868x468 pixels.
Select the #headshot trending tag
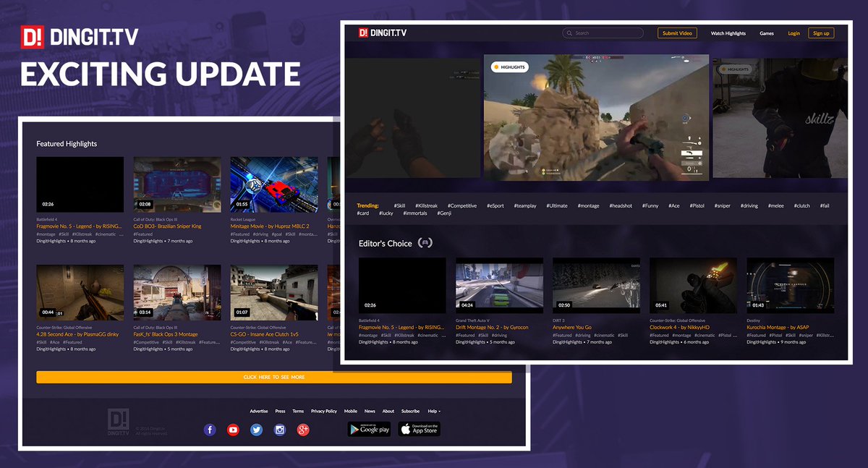(621, 206)
